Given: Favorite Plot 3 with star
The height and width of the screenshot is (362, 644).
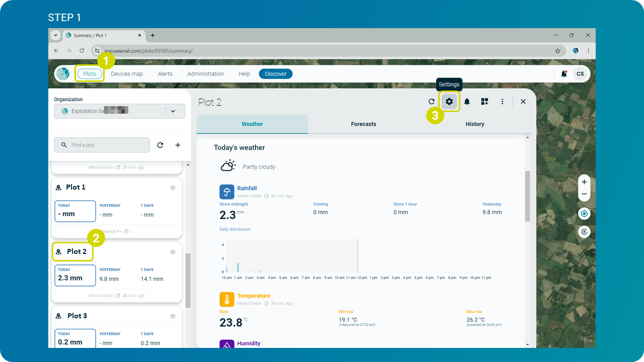Looking at the screenshot, I should (173, 316).
